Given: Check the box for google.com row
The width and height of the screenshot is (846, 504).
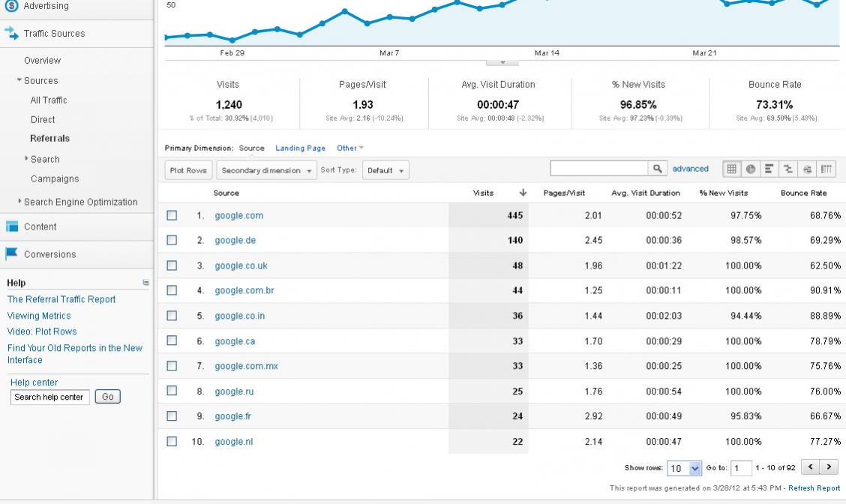Looking at the screenshot, I should [172, 215].
